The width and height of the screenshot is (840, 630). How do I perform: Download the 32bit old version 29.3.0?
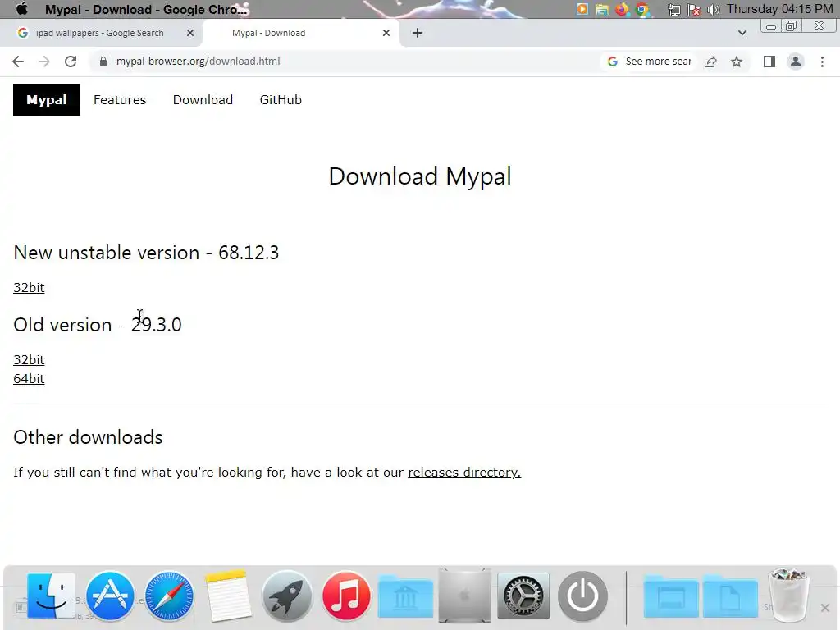tap(29, 360)
